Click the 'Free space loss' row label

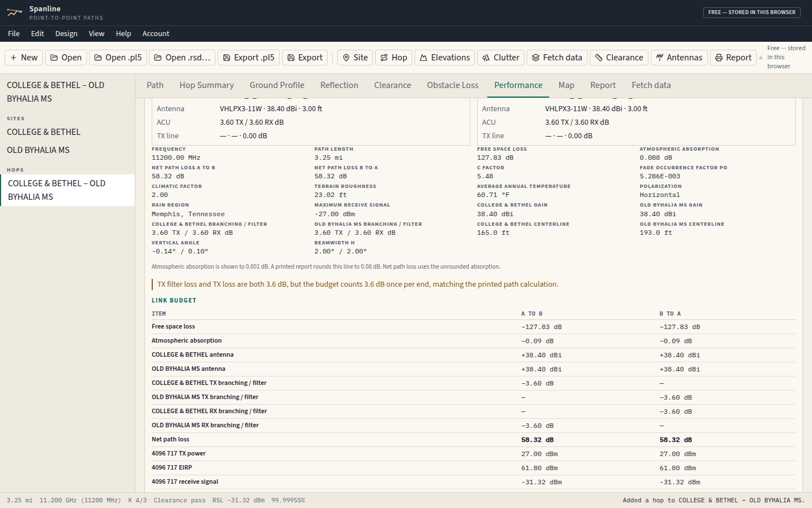(173, 327)
